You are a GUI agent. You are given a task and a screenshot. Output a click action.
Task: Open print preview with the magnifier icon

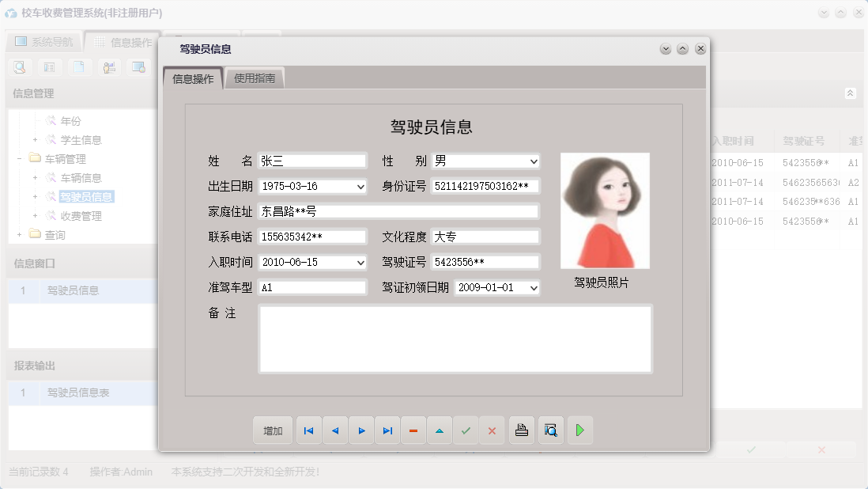[551, 430]
